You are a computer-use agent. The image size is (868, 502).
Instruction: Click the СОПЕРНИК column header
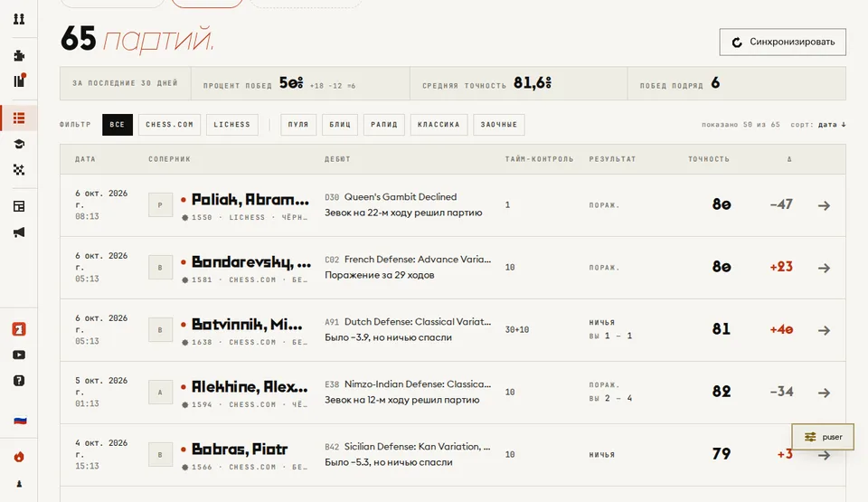pyautogui.click(x=169, y=159)
